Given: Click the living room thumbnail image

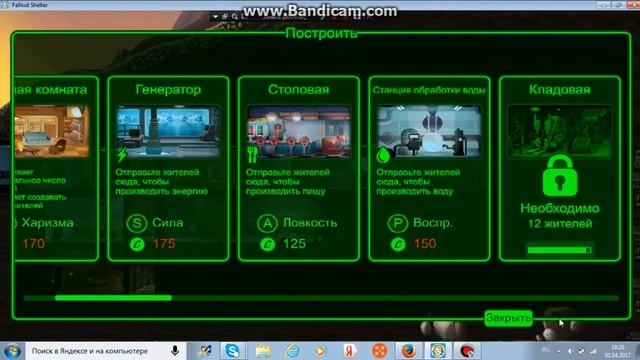Looking at the screenshot, I should [x=52, y=131].
